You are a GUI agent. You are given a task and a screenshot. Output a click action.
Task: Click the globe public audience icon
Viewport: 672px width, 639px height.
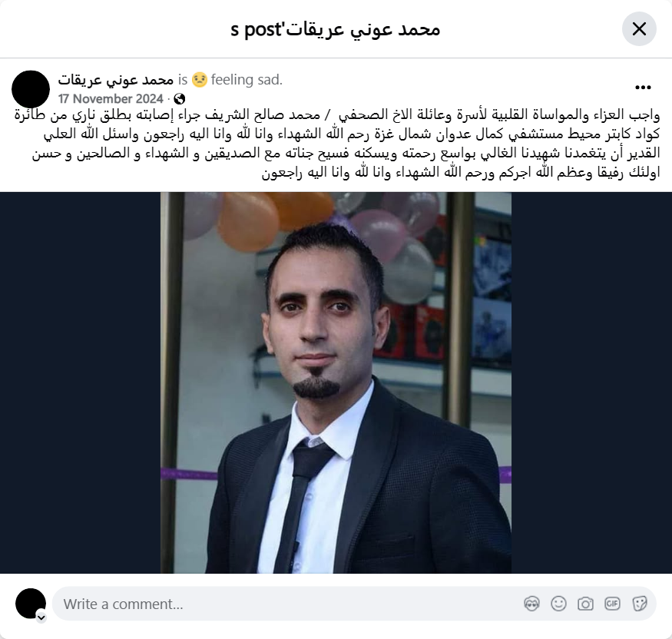tap(179, 99)
